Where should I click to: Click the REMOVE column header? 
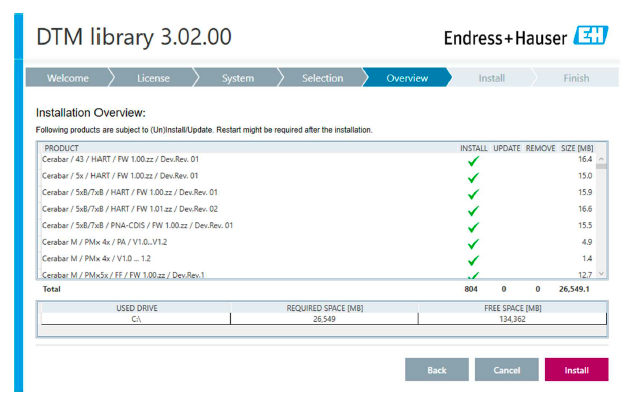point(540,148)
